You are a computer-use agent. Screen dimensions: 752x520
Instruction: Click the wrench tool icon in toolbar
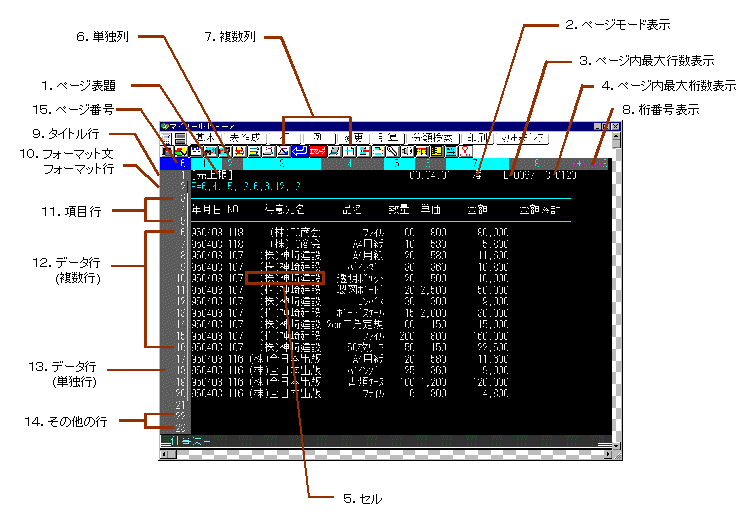393,151
